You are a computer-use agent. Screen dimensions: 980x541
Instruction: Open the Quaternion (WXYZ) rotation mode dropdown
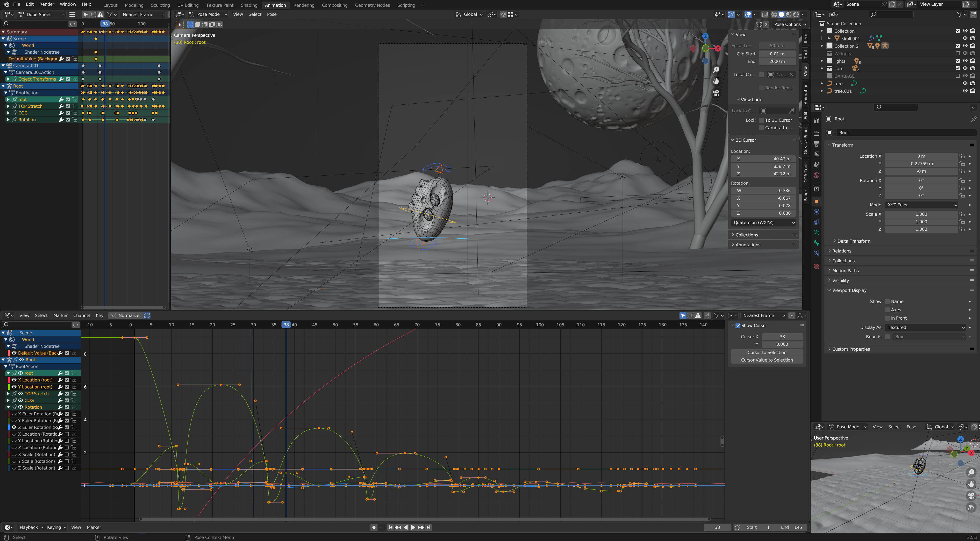tap(763, 222)
